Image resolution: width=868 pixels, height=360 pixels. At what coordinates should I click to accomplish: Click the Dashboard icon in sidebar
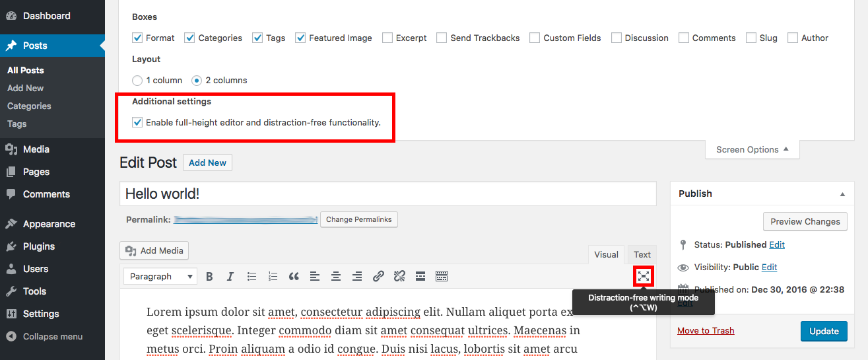[x=11, y=16]
